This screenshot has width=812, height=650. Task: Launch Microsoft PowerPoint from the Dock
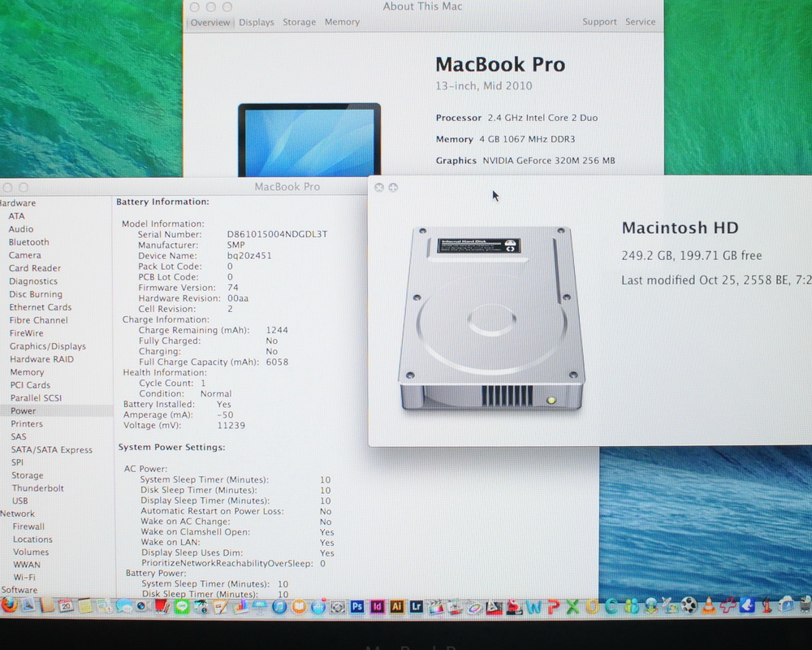(x=554, y=606)
